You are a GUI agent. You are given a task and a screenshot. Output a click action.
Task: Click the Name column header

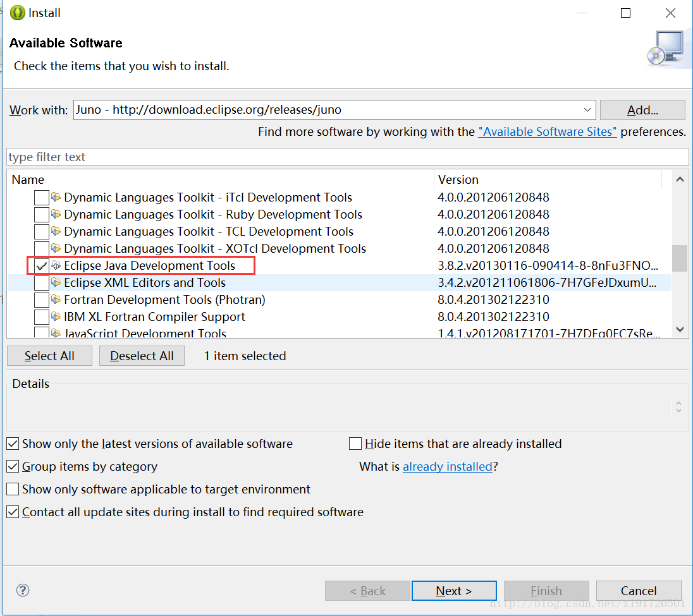pos(220,179)
